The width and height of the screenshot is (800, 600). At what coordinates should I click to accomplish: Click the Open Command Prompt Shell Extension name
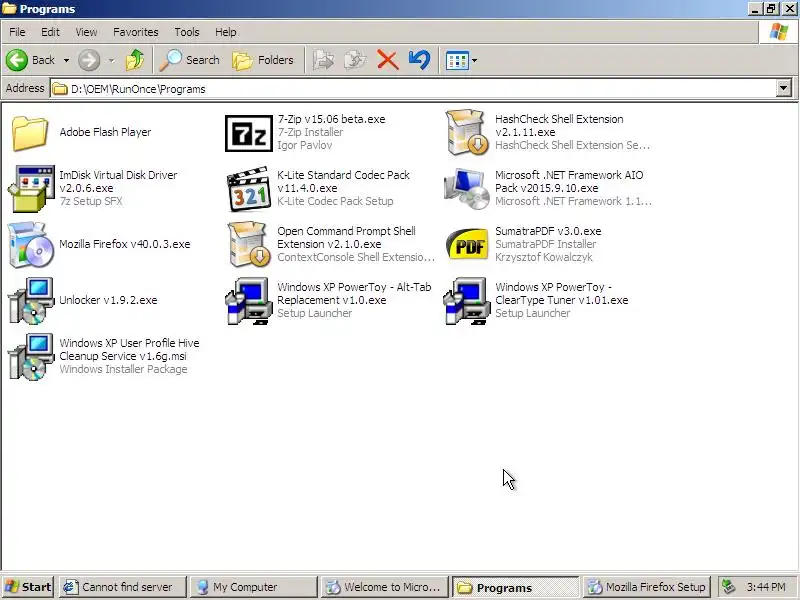point(346,237)
